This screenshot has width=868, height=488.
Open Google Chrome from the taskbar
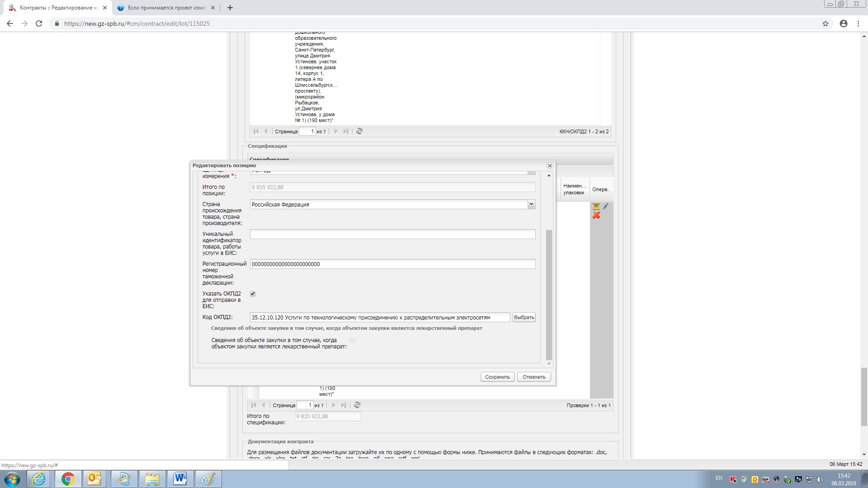68,479
